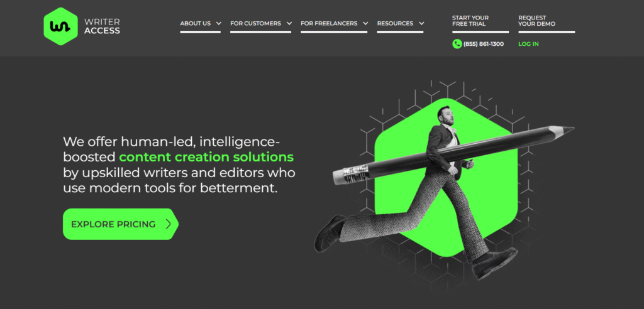Expand the For Freelancers chevron
This screenshot has height=309, width=644.
point(365,23)
